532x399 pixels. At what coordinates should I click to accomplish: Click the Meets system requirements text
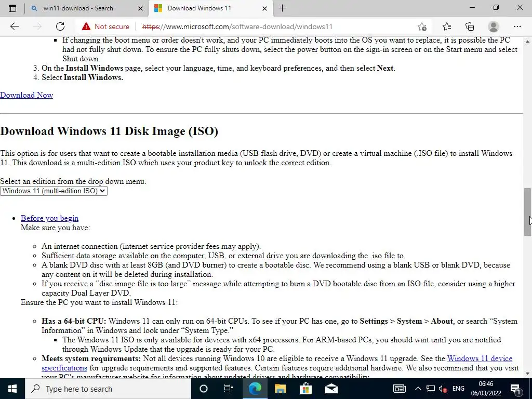pyautogui.click(x=91, y=358)
